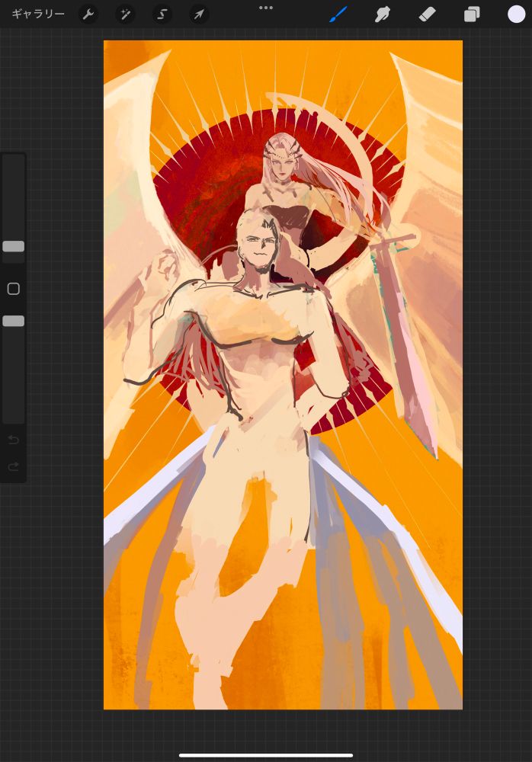Activate the Selection S-shaped tool

[x=162, y=14]
